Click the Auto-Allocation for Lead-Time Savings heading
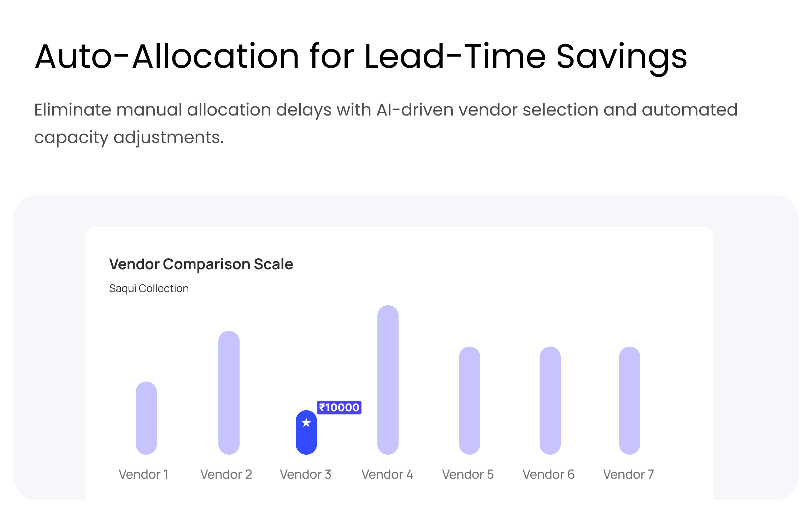The height and width of the screenshot is (513, 812). (x=361, y=57)
